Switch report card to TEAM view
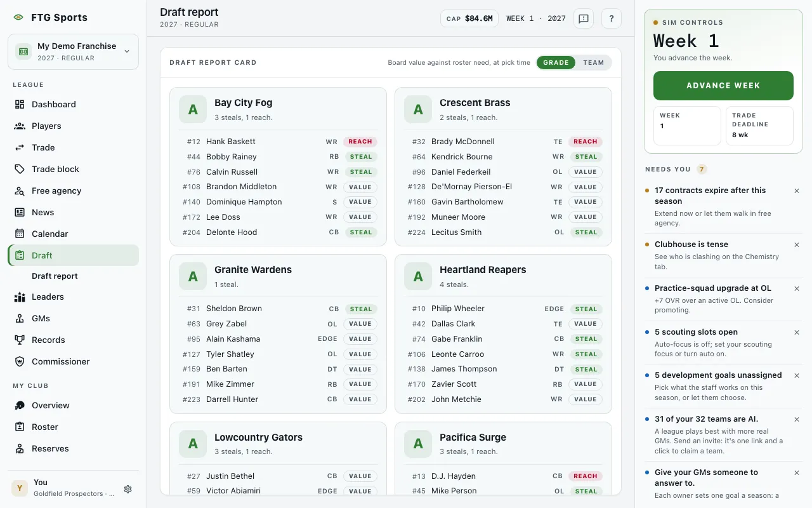The width and height of the screenshot is (812, 508). point(594,62)
